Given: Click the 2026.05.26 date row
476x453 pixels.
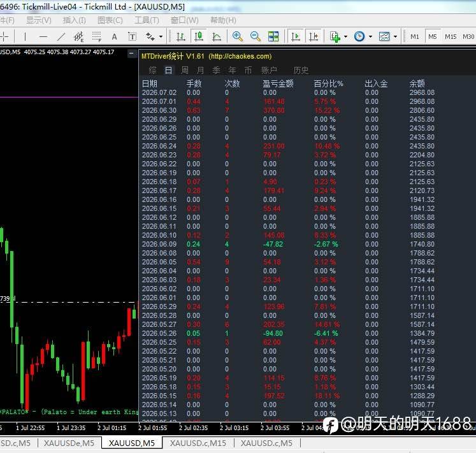Looking at the screenshot, I should click(x=159, y=333).
